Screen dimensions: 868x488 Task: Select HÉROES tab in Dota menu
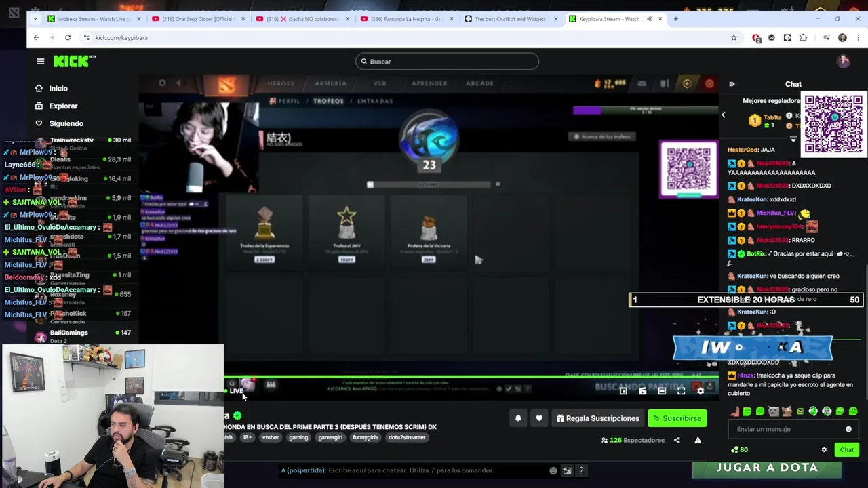pos(281,83)
